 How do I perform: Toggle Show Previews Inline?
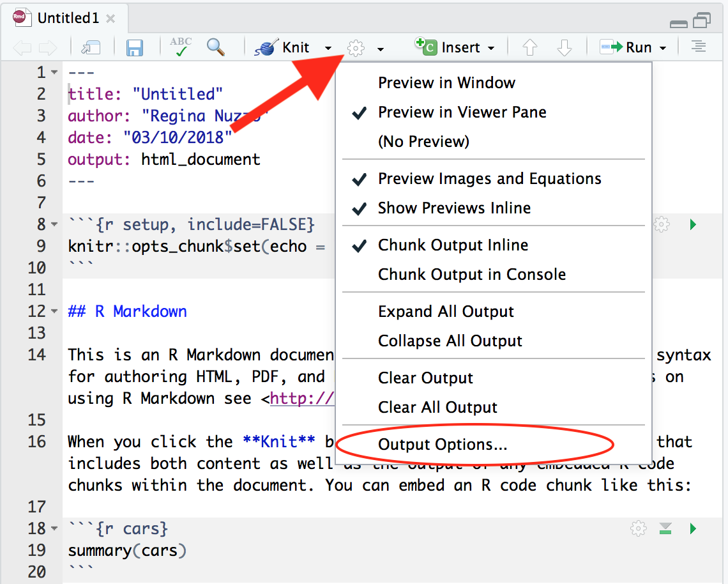click(x=494, y=208)
